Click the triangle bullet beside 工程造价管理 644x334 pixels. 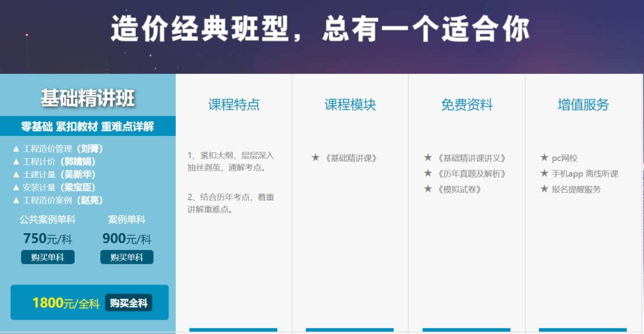[x=17, y=149]
